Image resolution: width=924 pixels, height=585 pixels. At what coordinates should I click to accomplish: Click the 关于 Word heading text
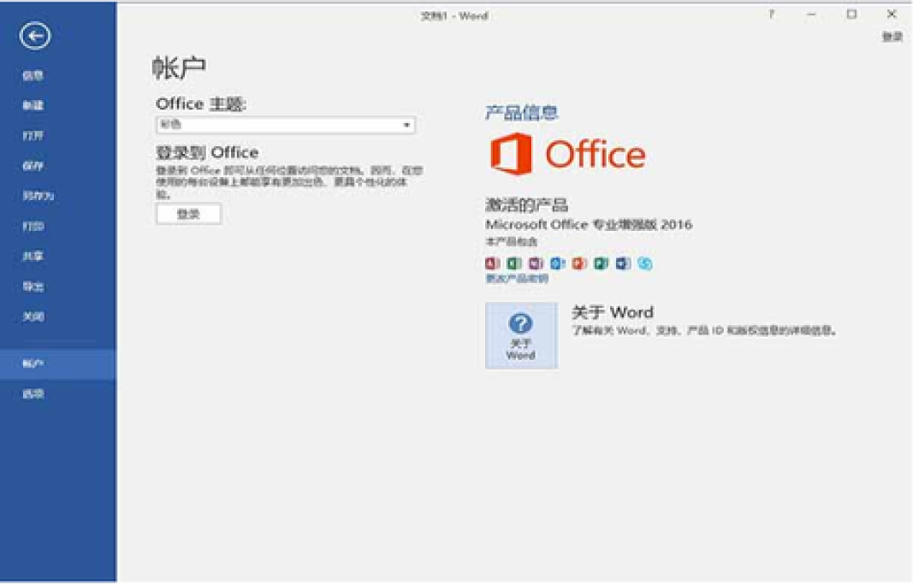tap(613, 312)
